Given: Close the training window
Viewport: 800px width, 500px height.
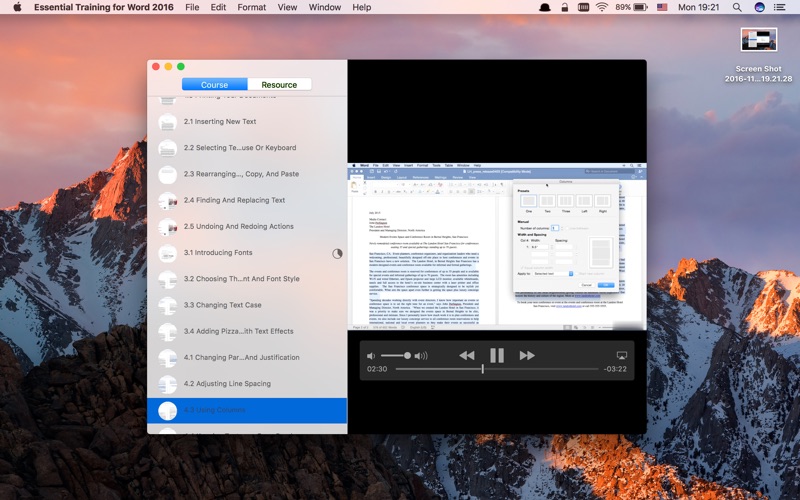Looking at the screenshot, I should (156, 66).
